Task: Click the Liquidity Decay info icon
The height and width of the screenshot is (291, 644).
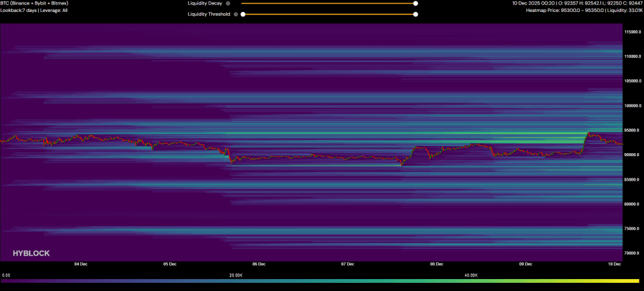Action: [x=228, y=3]
